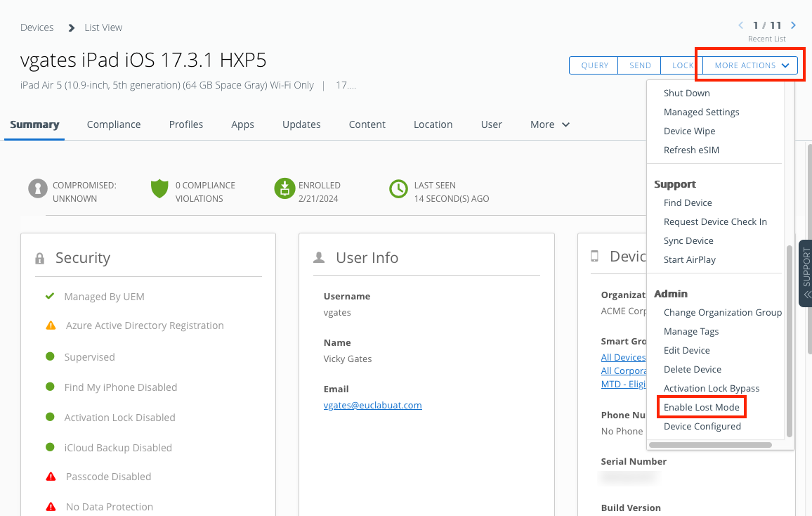812x516 pixels.
Task: Expand the More tab dropdown
Action: [549, 124]
